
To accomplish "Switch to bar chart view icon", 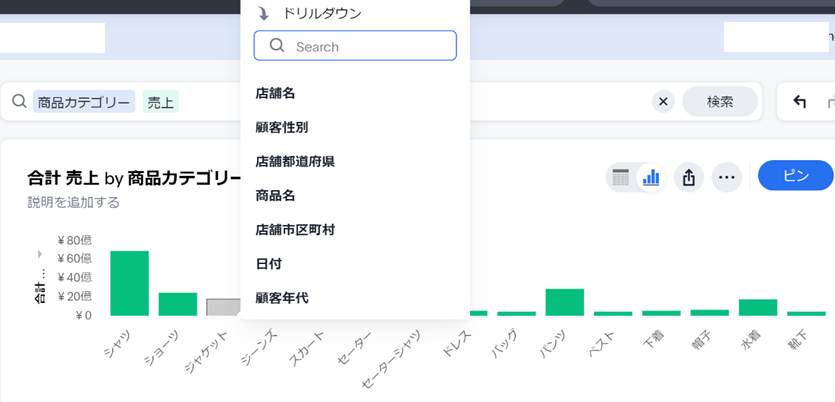I will (x=651, y=178).
